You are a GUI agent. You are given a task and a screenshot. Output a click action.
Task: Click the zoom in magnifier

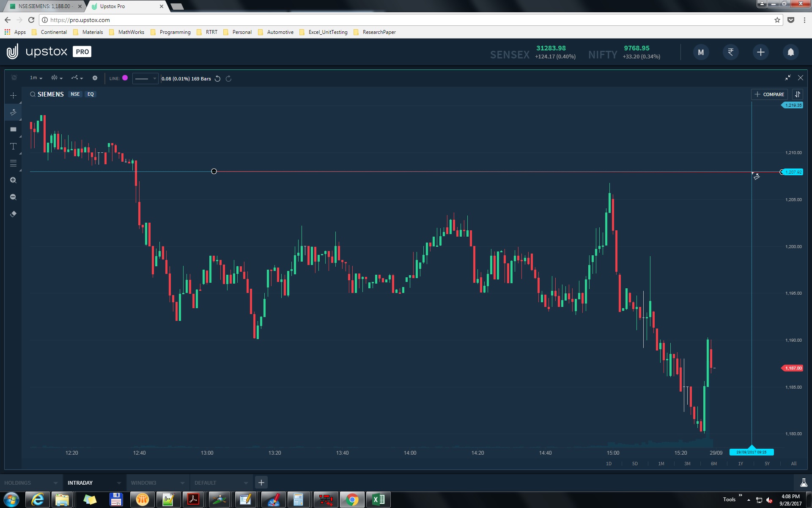click(x=13, y=180)
